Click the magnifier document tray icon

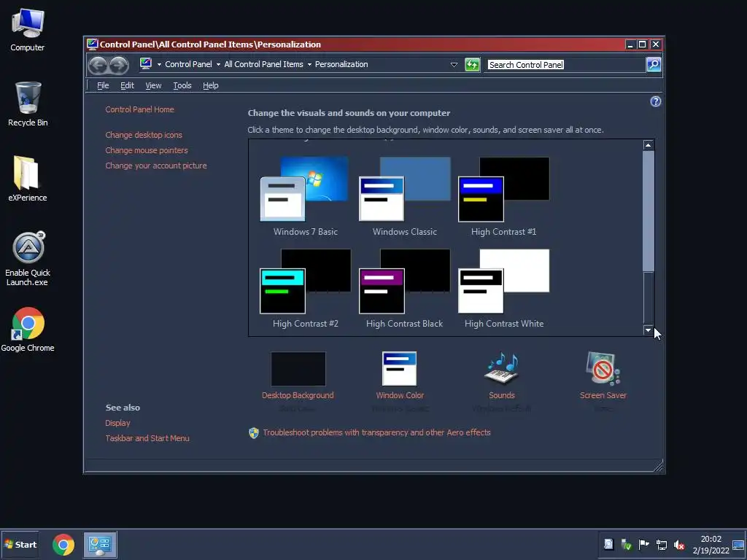click(608, 544)
